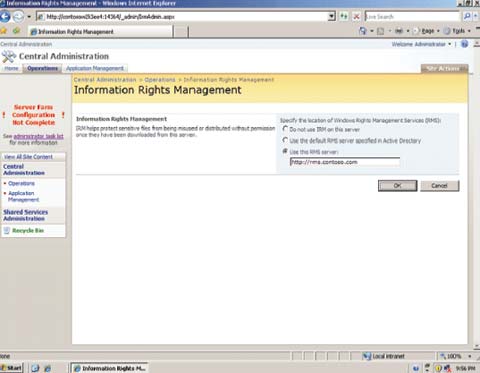Add to Favorites with the green plus star
This screenshot has height=373, width=480.
point(16,31)
